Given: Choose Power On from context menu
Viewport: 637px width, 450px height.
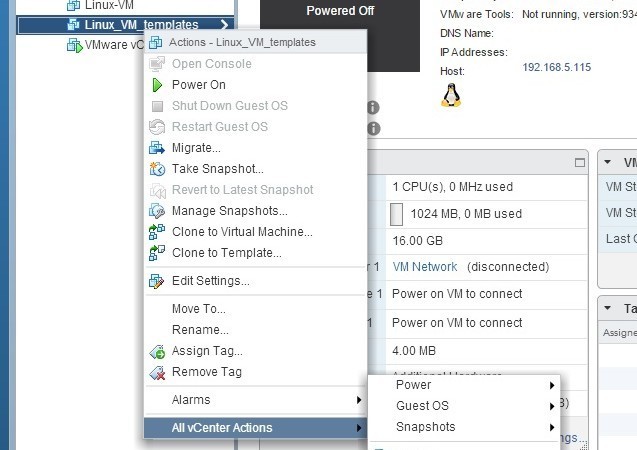Looking at the screenshot, I should click(x=256, y=85).
